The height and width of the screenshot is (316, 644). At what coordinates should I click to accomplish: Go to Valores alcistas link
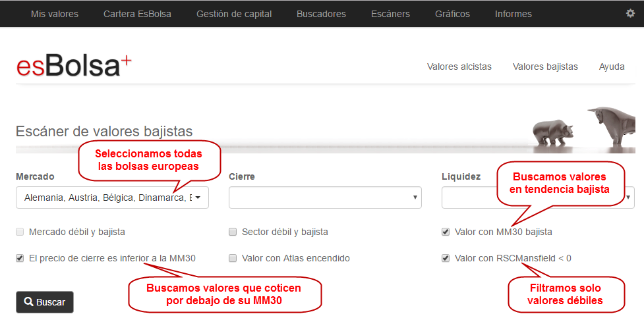click(x=459, y=66)
